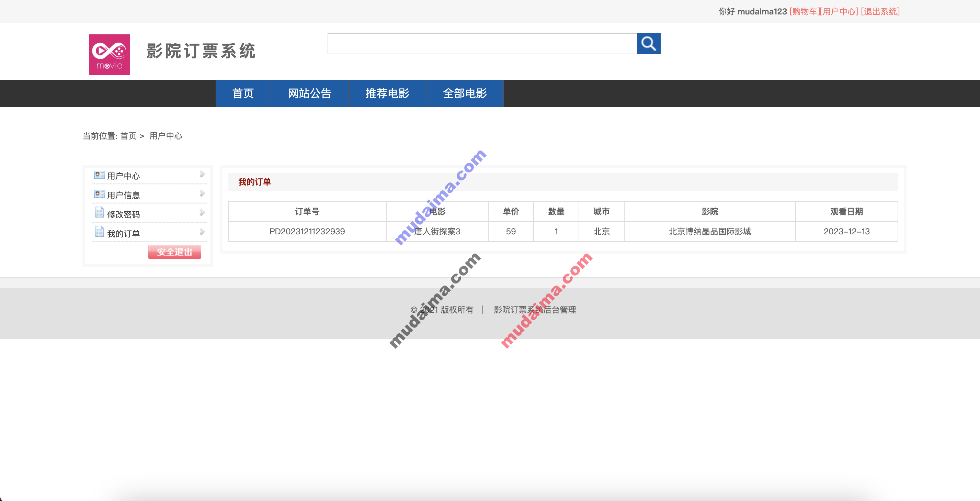The width and height of the screenshot is (980, 501).
Task: Click the viewing date 2023-12-13
Action: (846, 232)
